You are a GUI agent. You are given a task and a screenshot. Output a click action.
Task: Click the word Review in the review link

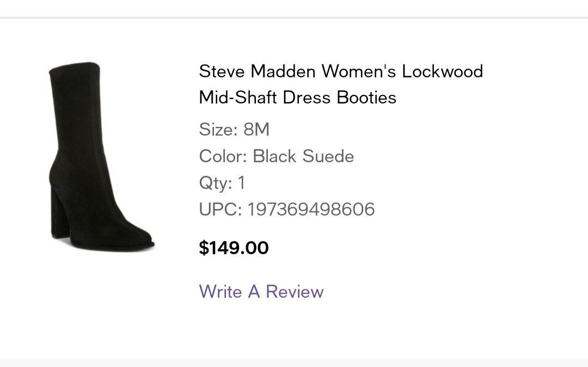click(295, 291)
